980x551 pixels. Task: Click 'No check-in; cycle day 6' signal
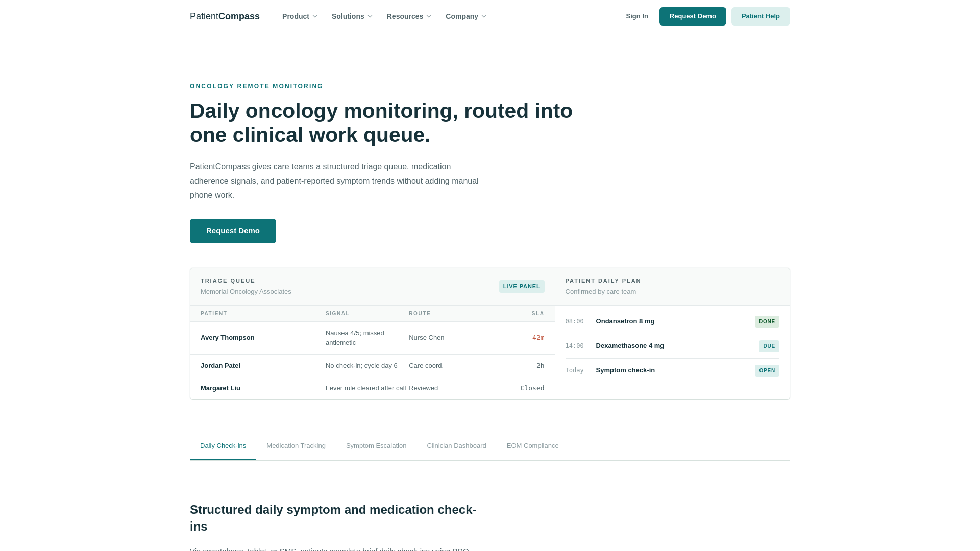pos(361,366)
